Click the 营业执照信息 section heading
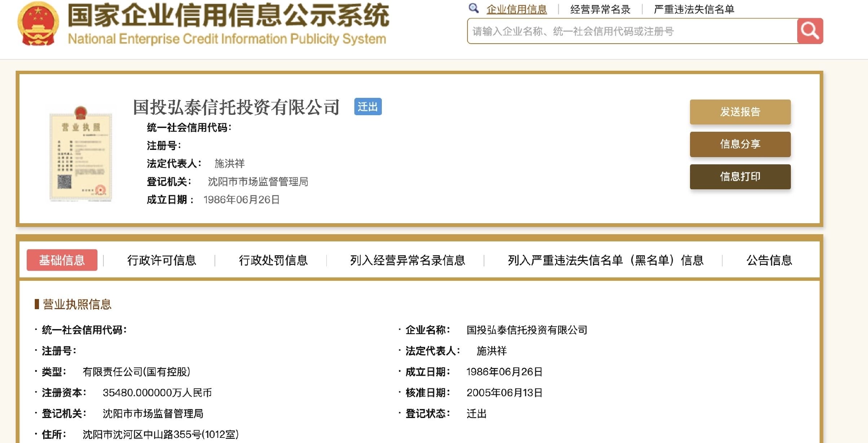The image size is (868, 443). coord(77,304)
